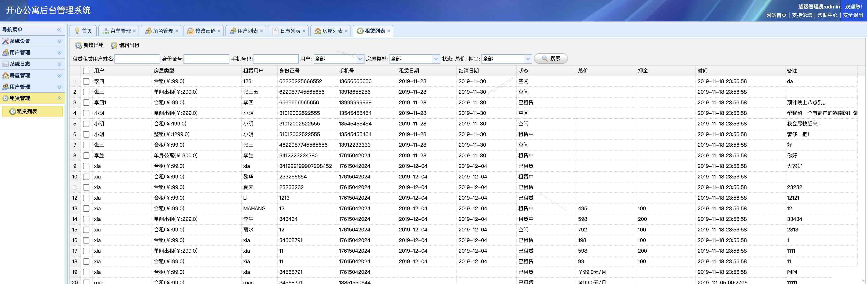Expand the 系统日志 sidebar section
This screenshot has width=868, height=284.
[x=59, y=64]
